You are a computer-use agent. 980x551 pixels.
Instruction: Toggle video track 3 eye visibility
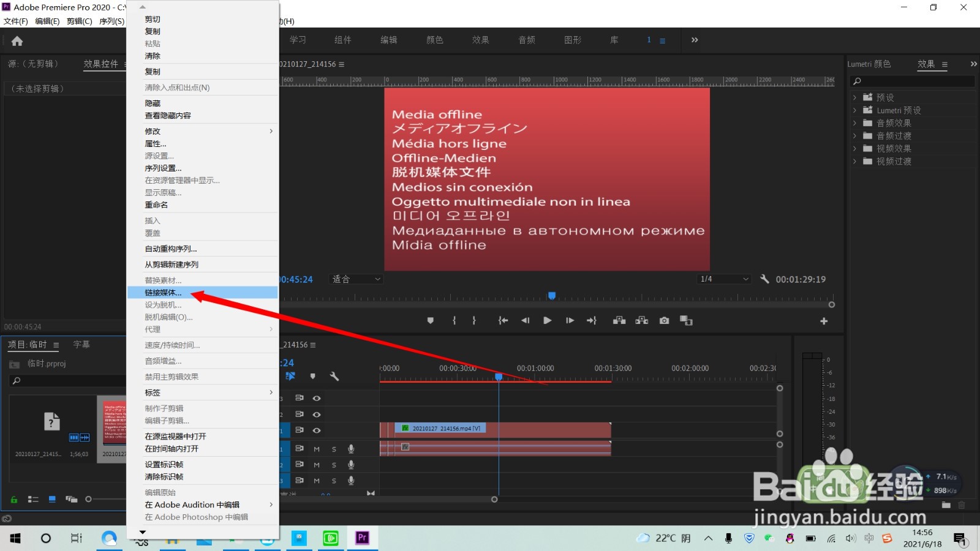click(317, 398)
